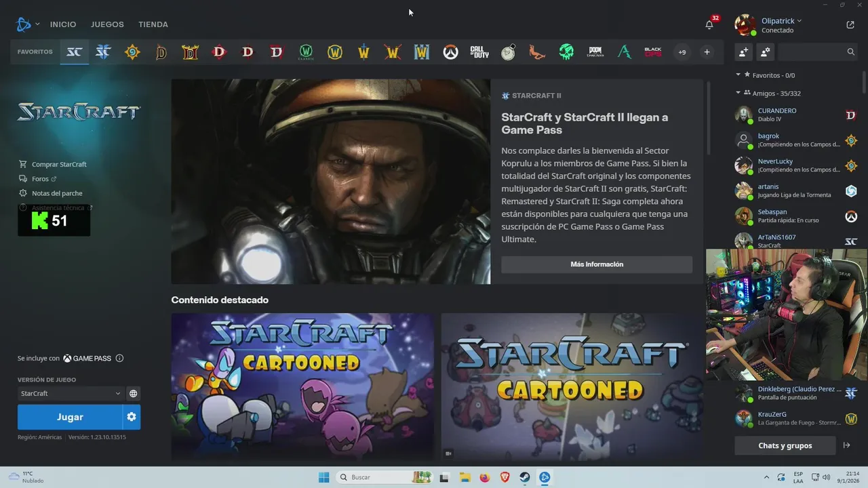Open Diablo III from favorites bar

pyautogui.click(x=219, y=52)
